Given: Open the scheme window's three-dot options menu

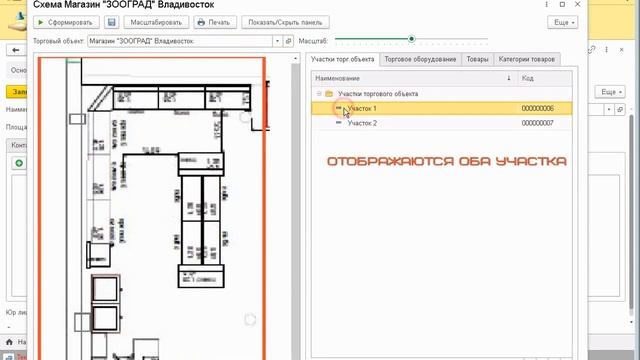Looking at the screenshot, I should pyautogui.click(x=547, y=4).
